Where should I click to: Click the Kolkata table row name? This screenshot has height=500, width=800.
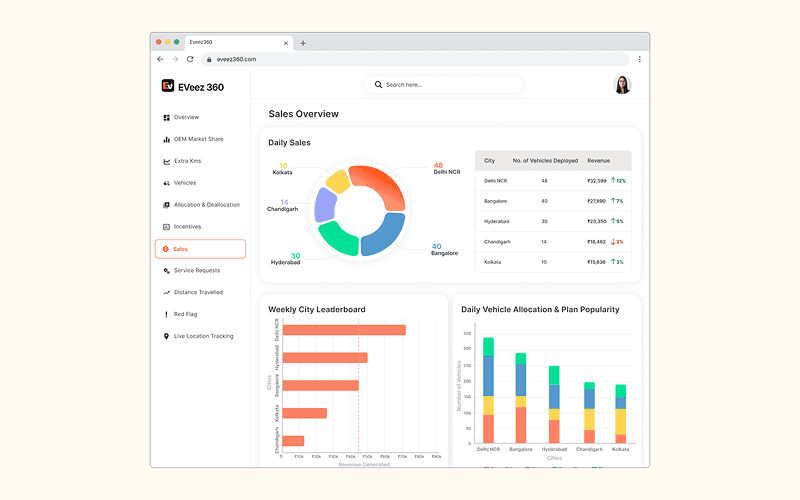pyautogui.click(x=492, y=262)
